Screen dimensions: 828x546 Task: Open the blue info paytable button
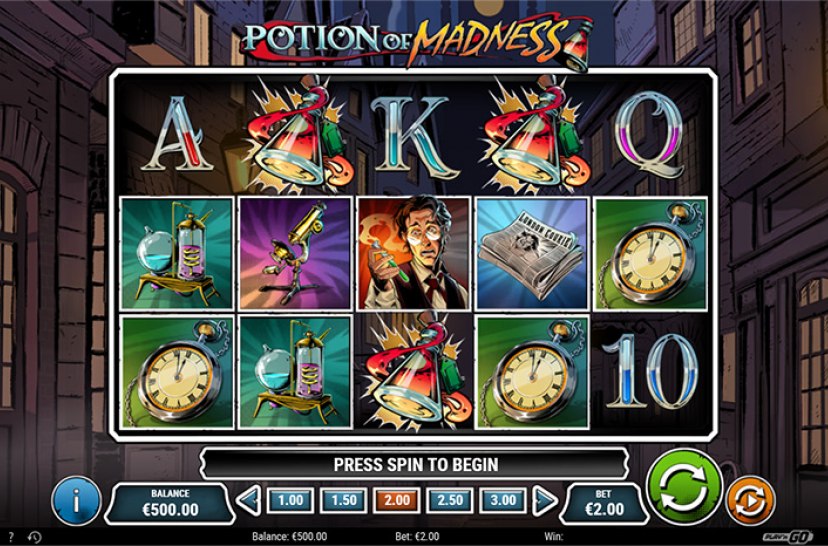coord(77,501)
